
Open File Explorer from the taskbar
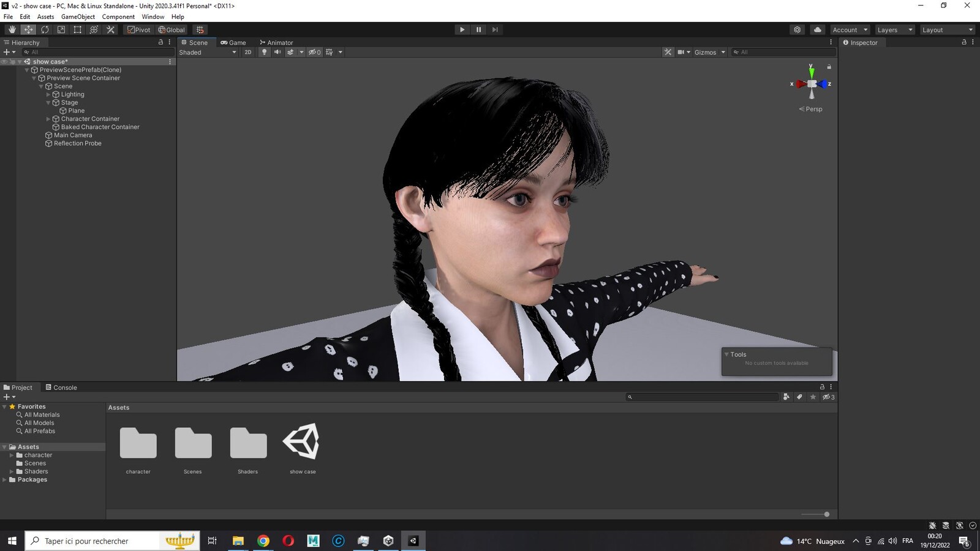tap(238, 541)
